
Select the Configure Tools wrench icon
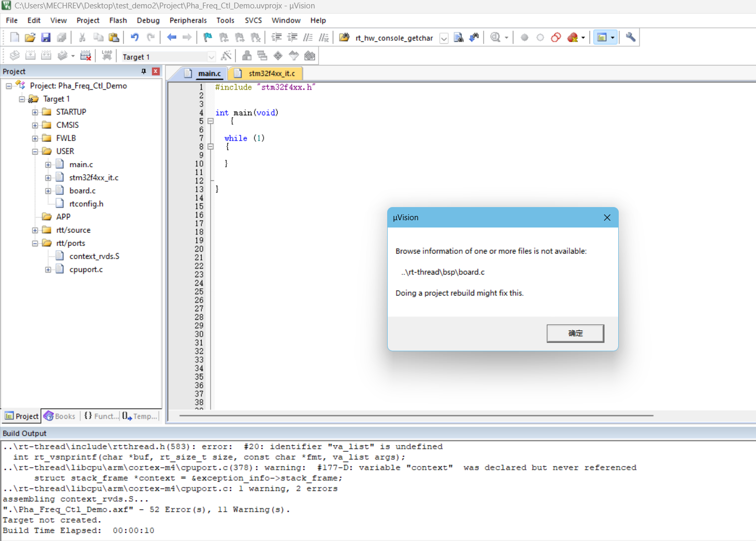click(630, 37)
